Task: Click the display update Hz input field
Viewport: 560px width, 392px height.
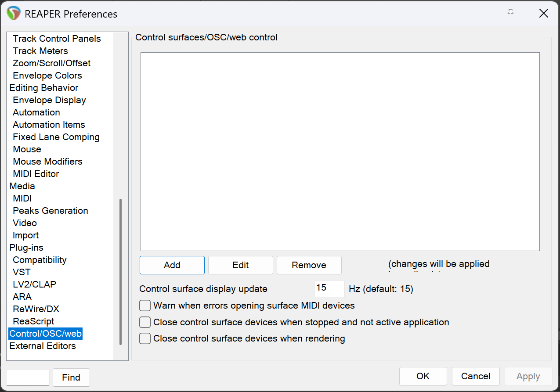Action: point(329,288)
